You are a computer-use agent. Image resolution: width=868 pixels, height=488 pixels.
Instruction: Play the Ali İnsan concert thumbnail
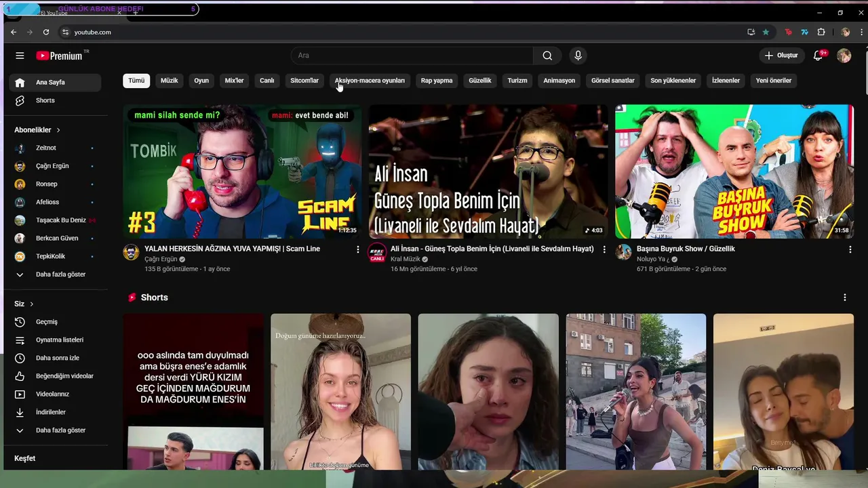[x=488, y=171]
